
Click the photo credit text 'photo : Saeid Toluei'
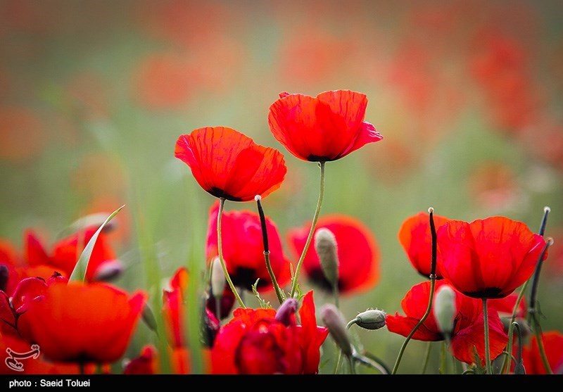49,384
